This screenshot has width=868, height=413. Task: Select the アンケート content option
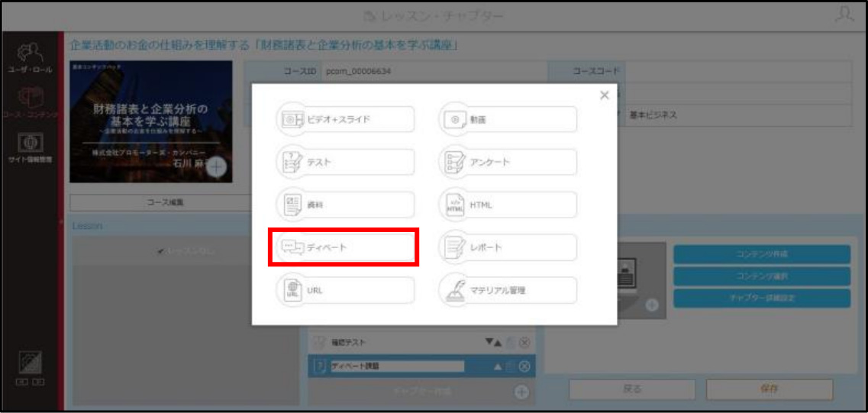point(508,162)
